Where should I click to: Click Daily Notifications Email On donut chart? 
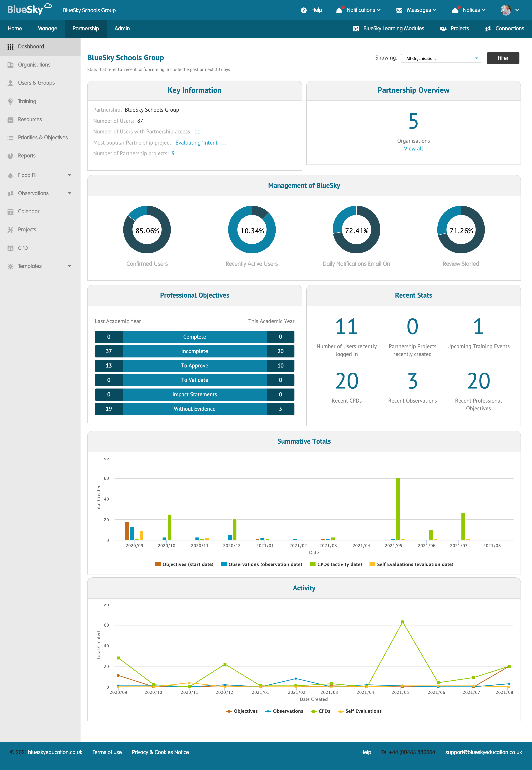(356, 230)
